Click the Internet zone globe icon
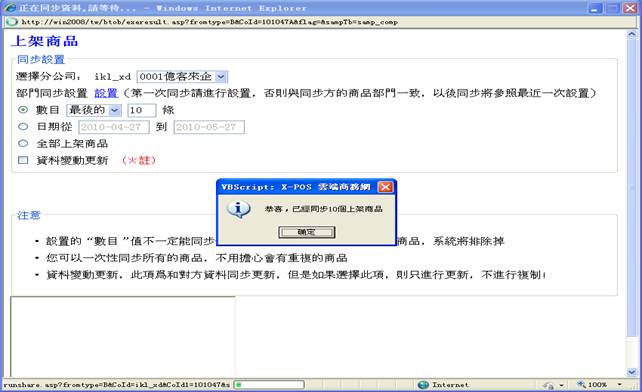The height and width of the screenshot is (392, 642). click(x=423, y=385)
